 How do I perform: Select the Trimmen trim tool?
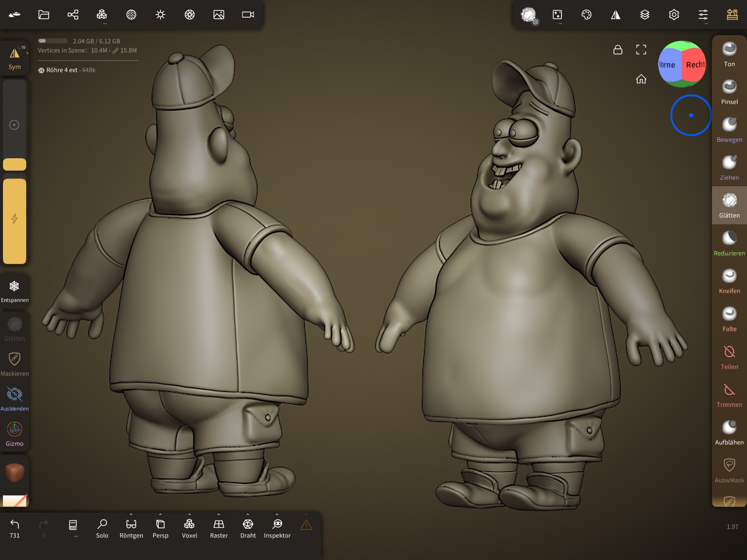pos(729,395)
